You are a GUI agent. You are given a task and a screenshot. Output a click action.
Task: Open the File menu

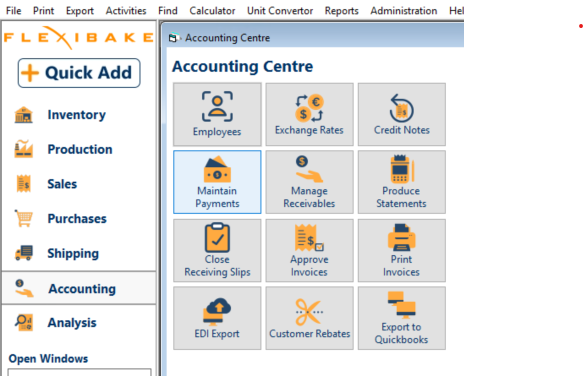13,11
